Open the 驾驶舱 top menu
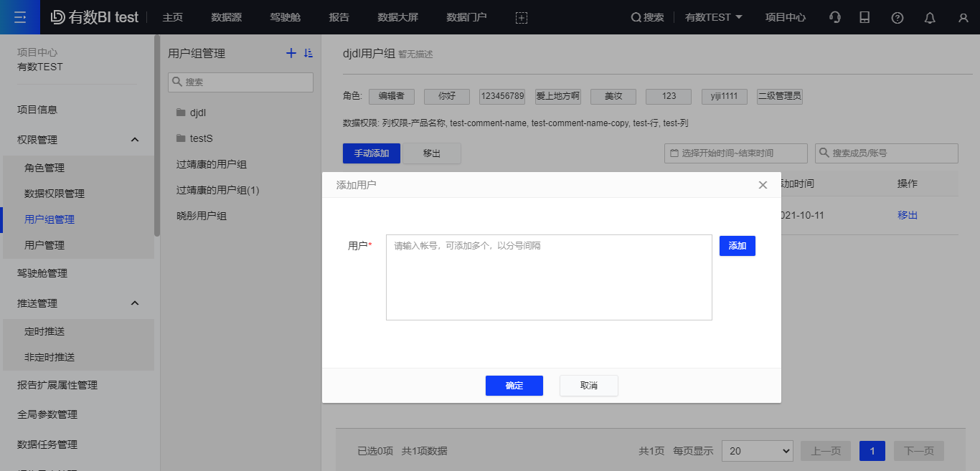Screen dimensions: 980x471 coord(284,16)
